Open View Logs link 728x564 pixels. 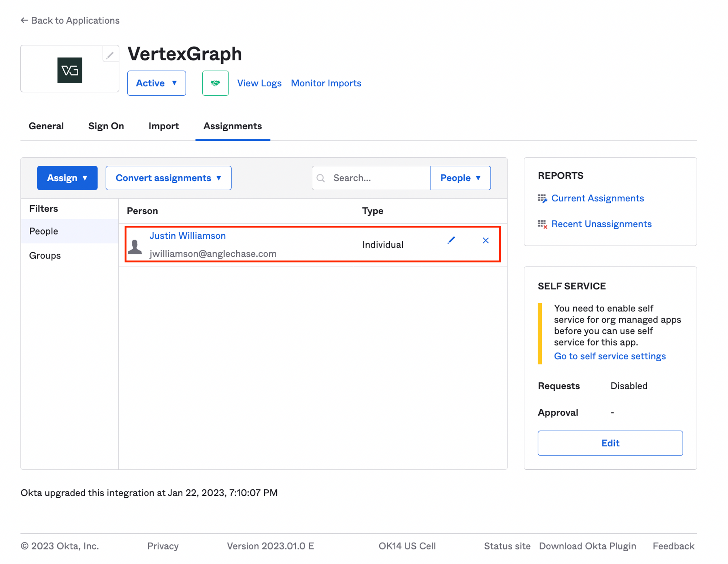pos(259,83)
